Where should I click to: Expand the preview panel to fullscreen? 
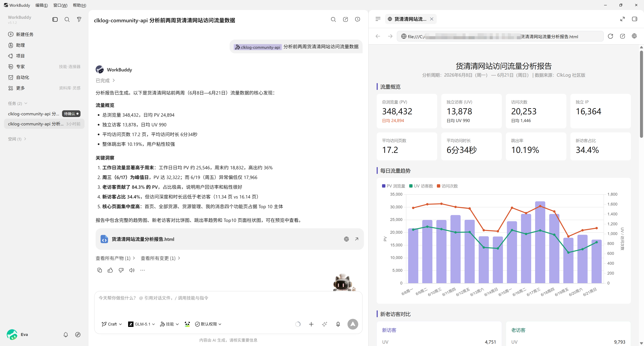tap(623, 19)
